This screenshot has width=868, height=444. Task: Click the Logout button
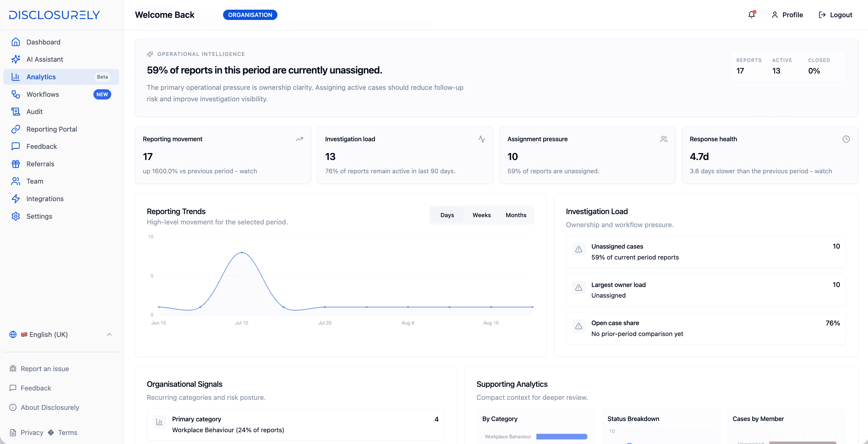point(835,15)
